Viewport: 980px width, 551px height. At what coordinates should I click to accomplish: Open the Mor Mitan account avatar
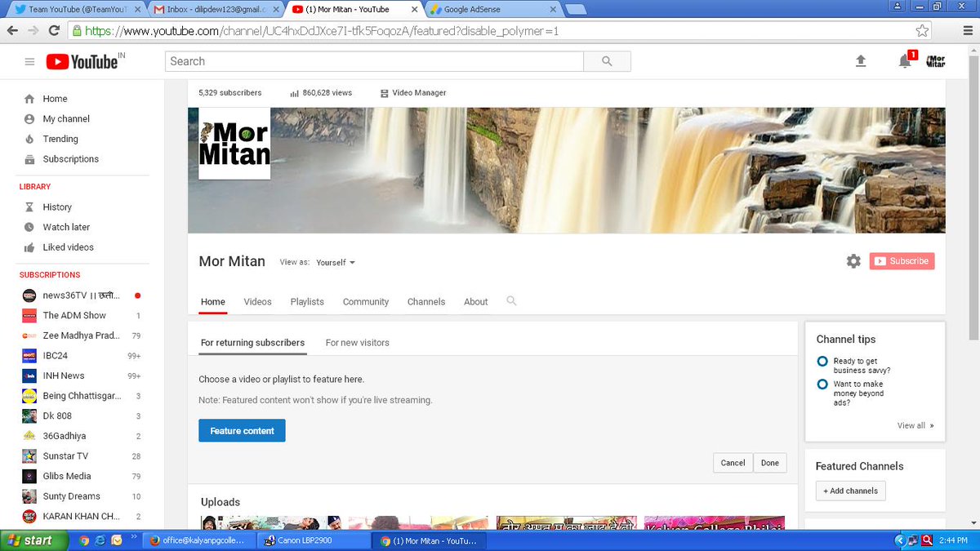point(936,61)
